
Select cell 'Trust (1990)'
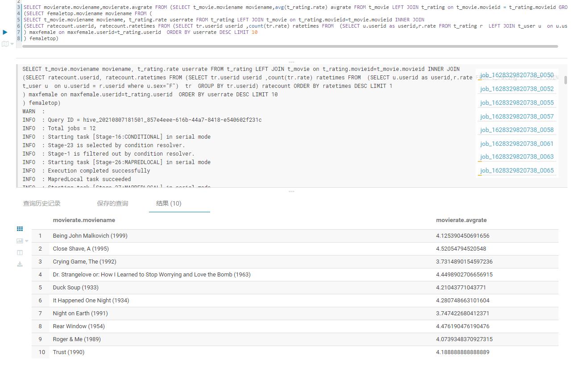pos(68,352)
